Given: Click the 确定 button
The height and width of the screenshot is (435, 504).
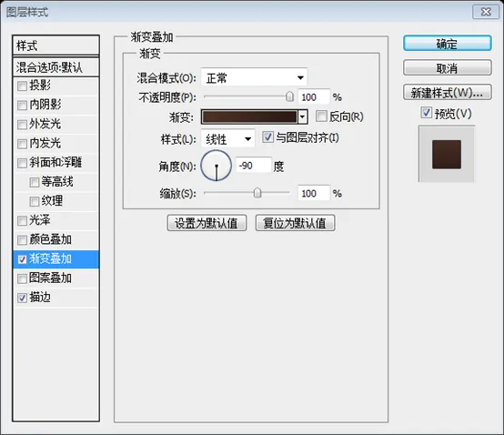Looking at the screenshot, I should [447, 44].
